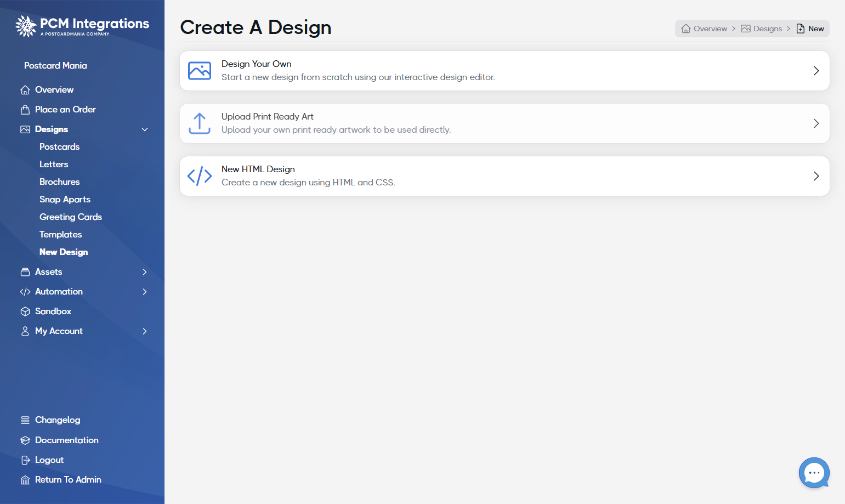The image size is (845, 504).
Task: Click the upload arrow icon on Upload Print Ready Art
Action: pos(200,123)
